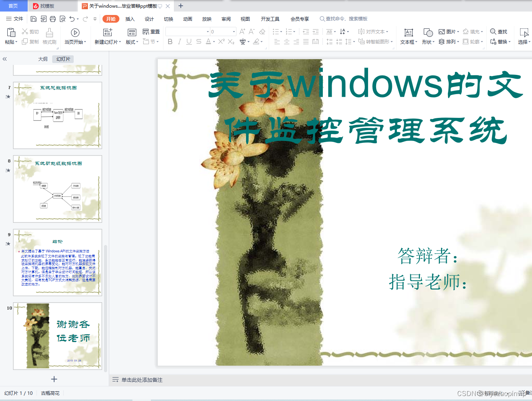Toggle Underline formatting
The width and height of the screenshot is (532, 401).
point(189,41)
